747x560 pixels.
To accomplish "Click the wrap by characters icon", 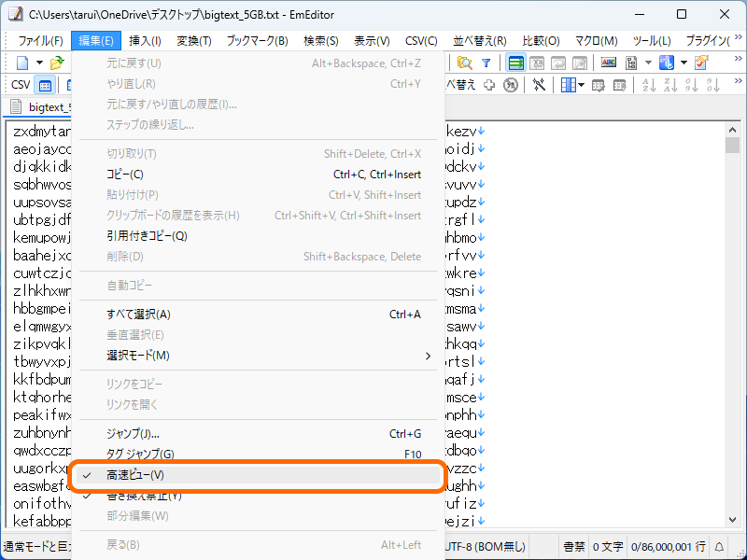I will [x=537, y=63].
